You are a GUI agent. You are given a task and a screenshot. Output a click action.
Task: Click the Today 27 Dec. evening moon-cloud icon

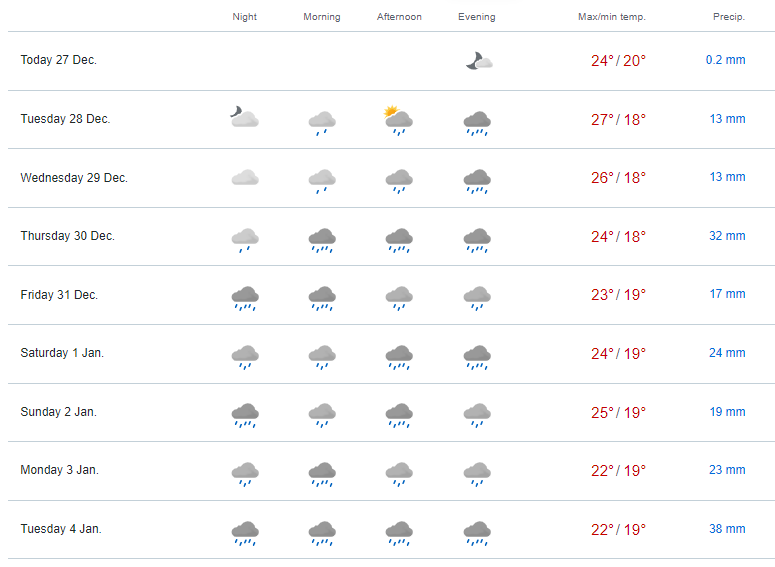479,61
